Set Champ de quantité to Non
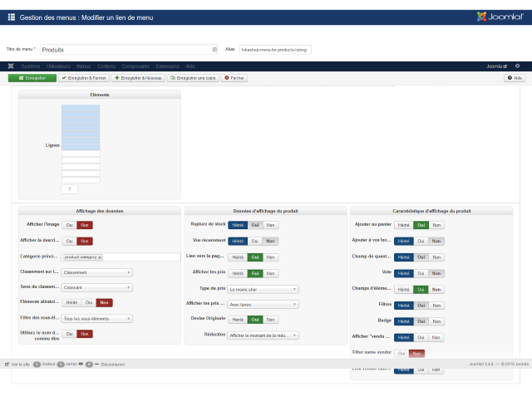The height and width of the screenshot is (406, 532). coord(436,257)
